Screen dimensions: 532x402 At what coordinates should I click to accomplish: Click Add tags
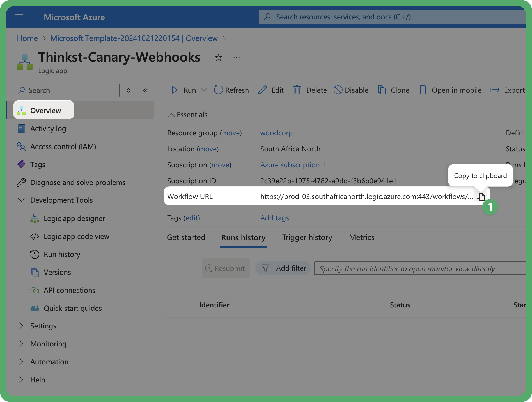tap(274, 218)
